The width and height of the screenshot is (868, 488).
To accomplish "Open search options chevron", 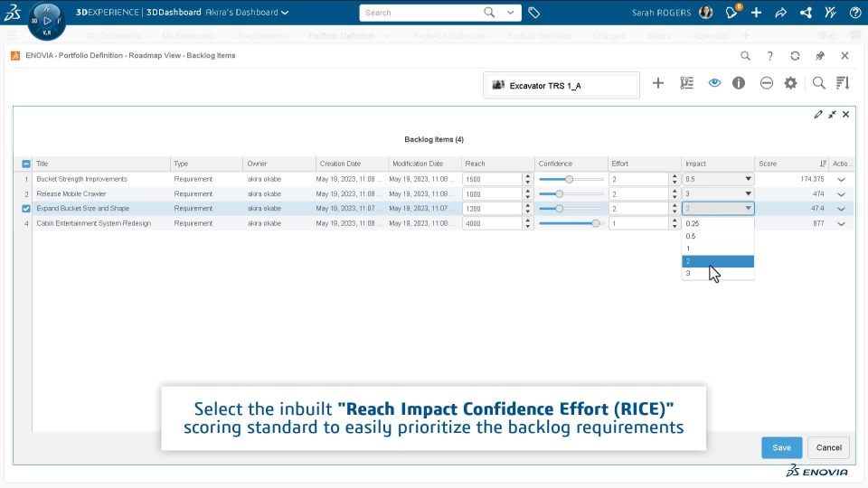I will [x=510, y=12].
